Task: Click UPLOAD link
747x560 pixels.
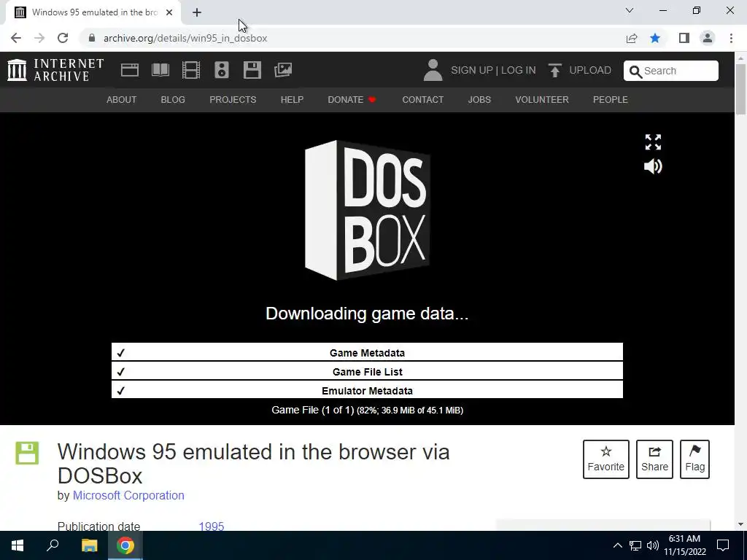Action: click(590, 70)
